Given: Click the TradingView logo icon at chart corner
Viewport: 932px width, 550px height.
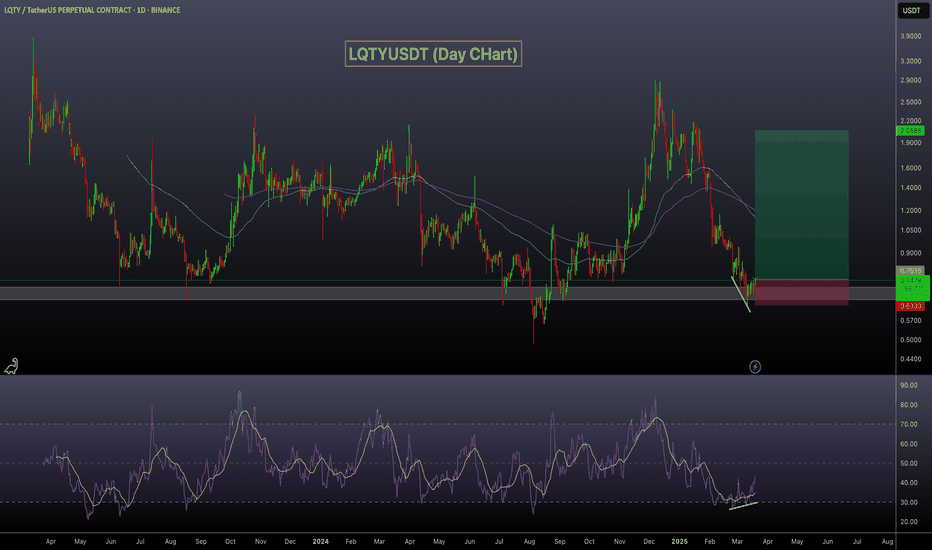Looking at the screenshot, I should click(x=11, y=366).
